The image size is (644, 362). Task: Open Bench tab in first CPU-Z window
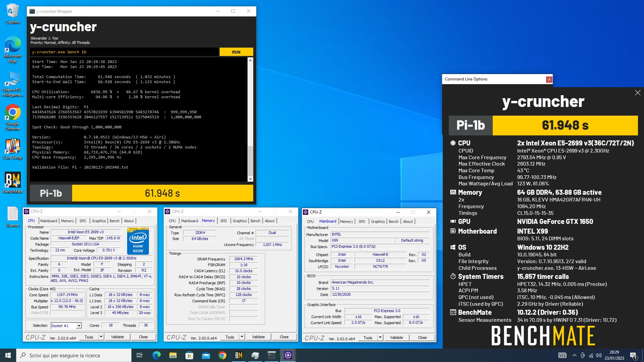114,221
